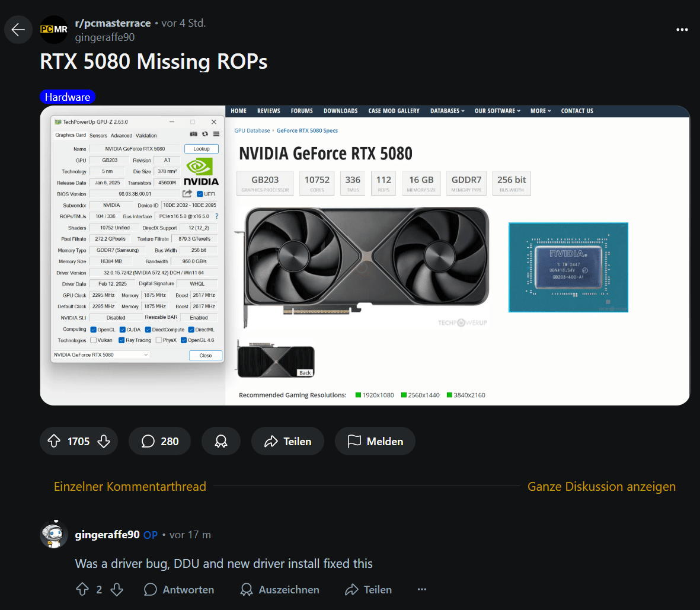Downvote the driver bug comment
The width and height of the screenshot is (700, 610).
tap(117, 589)
